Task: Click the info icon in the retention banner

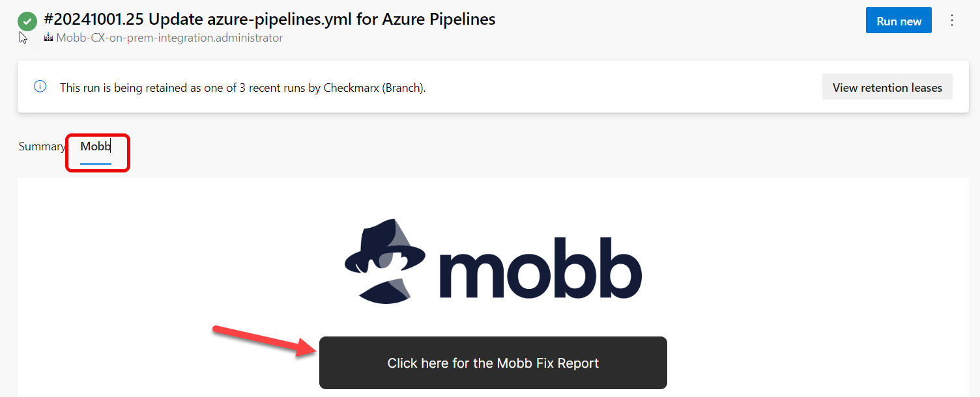Action: (x=40, y=87)
